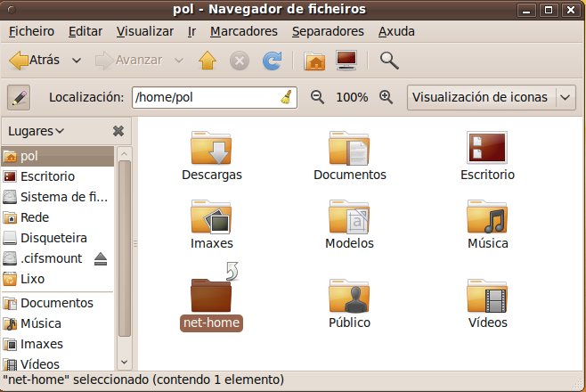Expand the Lugares side pane selector

click(37, 131)
